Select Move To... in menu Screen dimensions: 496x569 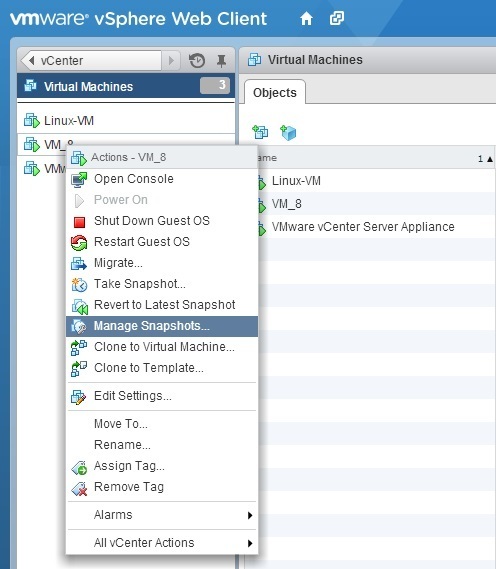click(162, 424)
